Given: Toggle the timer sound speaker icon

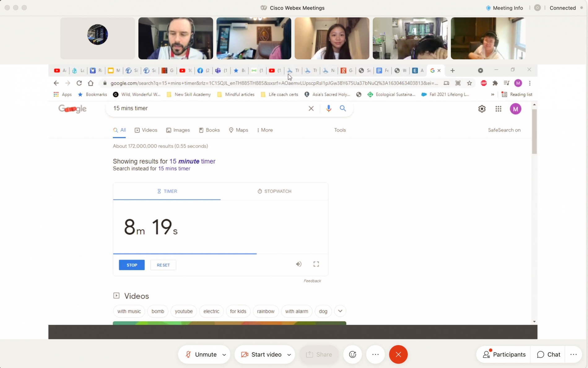Looking at the screenshot, I should pyautogui.click(x=298, y=264).
